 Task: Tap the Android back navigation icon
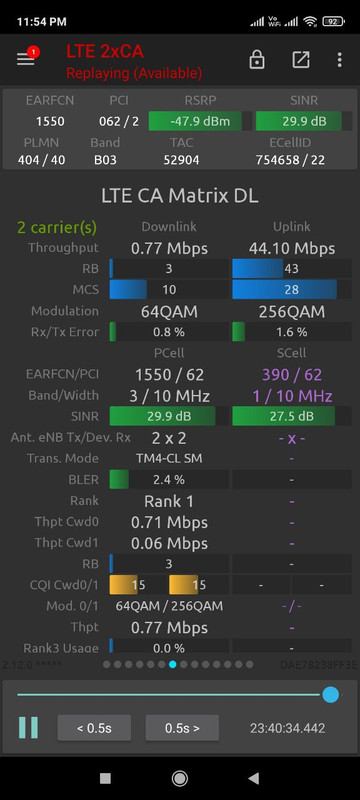tap(253, 778)
